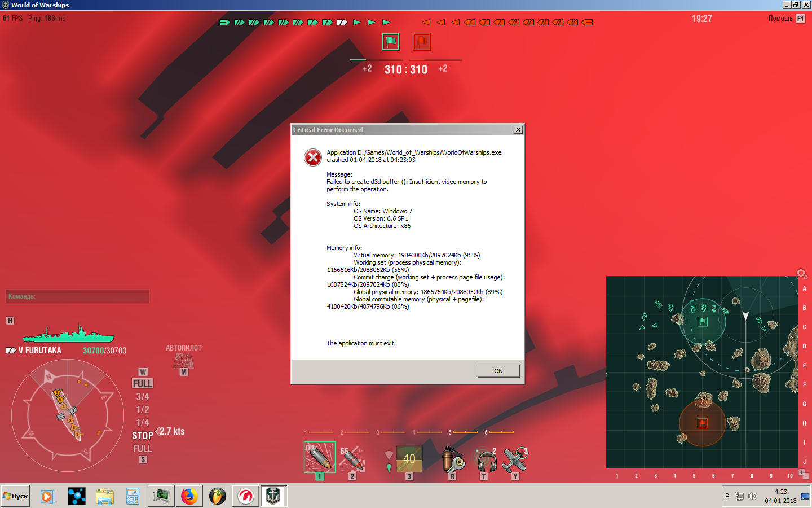Select the armor-piercing shell ammo icon
The image size is (812, 508).
tap(352, 459)
